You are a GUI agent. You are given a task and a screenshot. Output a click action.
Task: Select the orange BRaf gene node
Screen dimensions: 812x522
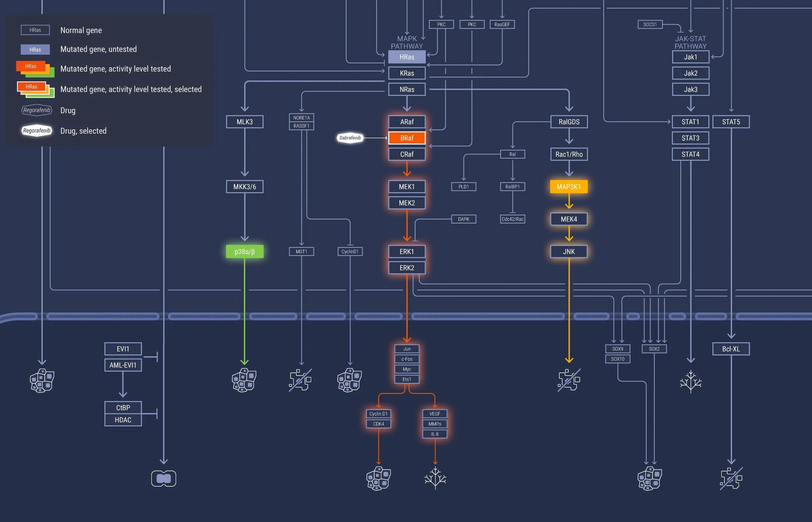point(407,138)
